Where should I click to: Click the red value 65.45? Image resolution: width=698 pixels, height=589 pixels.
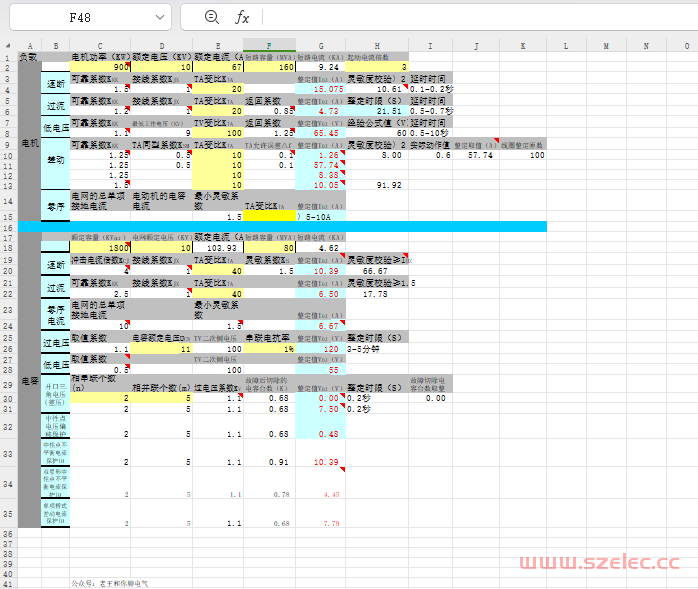[x=321, y=133]
